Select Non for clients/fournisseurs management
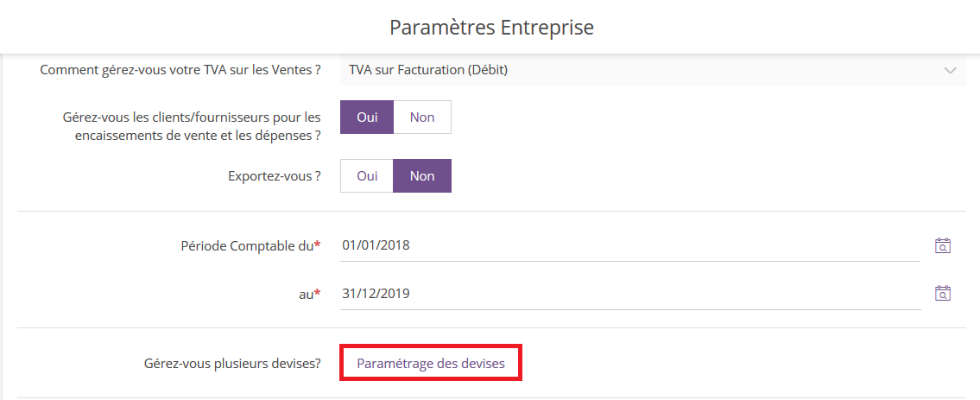The width and height of the screenshot is (980, 400). point(422,117)
